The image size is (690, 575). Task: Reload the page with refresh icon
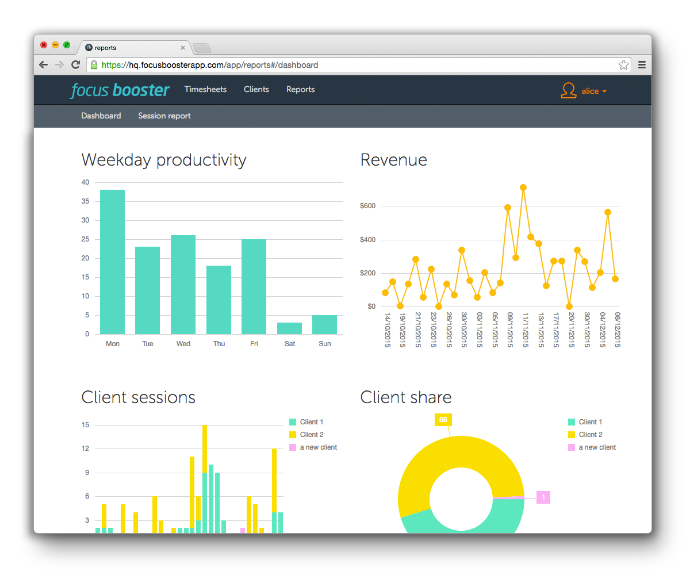coord(76,65)
